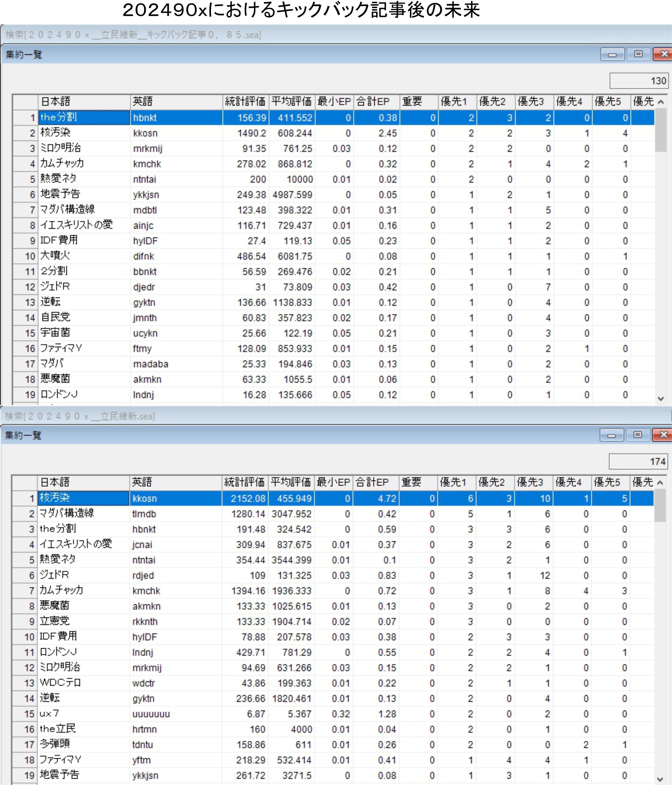Viewport: 672px width, 785px height.
Task: Minimize the upper 集約一覧 window
Action: [x=612, y=55]
